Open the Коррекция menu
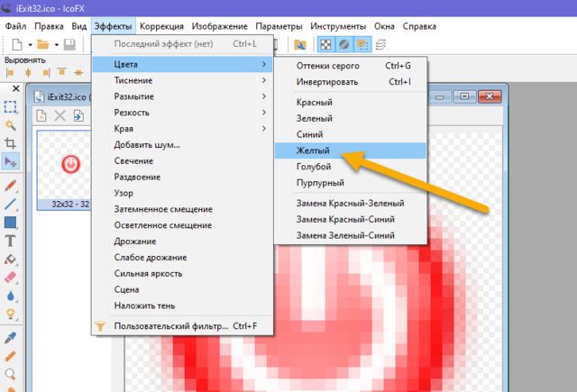 tap(161, 26)
